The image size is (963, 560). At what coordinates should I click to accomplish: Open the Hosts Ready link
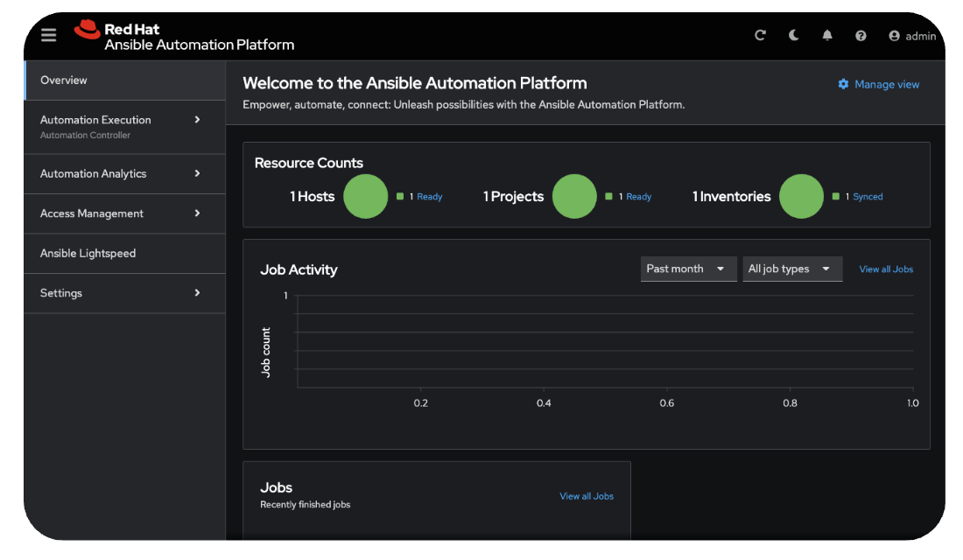point(429,197)
